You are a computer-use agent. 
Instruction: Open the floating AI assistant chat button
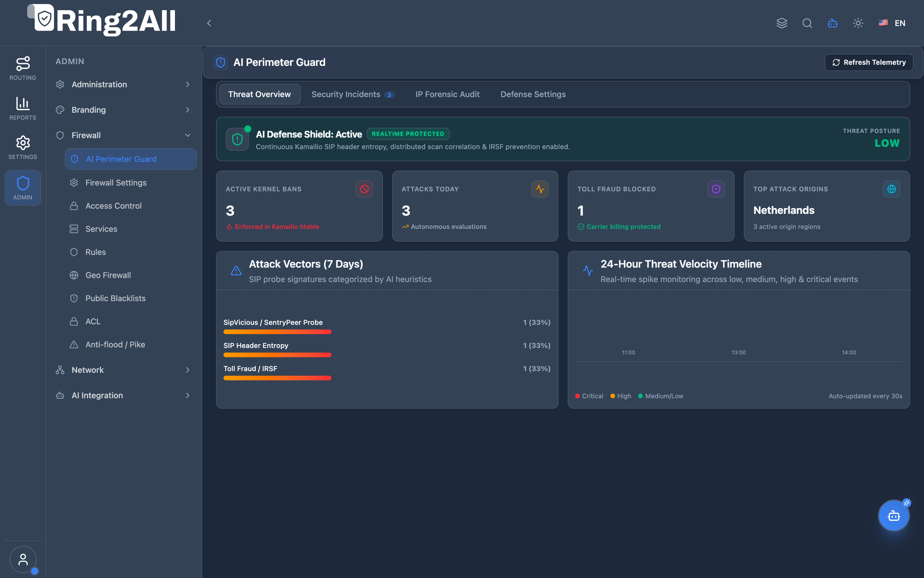point(894,516)
